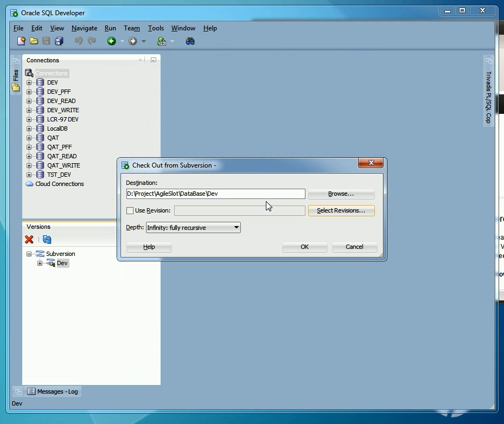The height and width of the screenshot is (424, 504).
Task: Click the Browse... button
Action: (341, 194)
